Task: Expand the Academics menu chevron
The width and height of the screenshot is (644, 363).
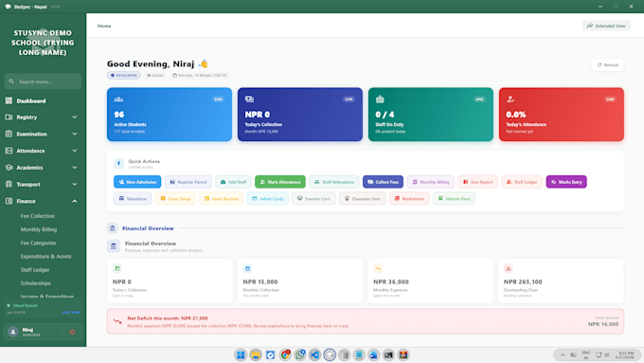Action: [74, 168]
